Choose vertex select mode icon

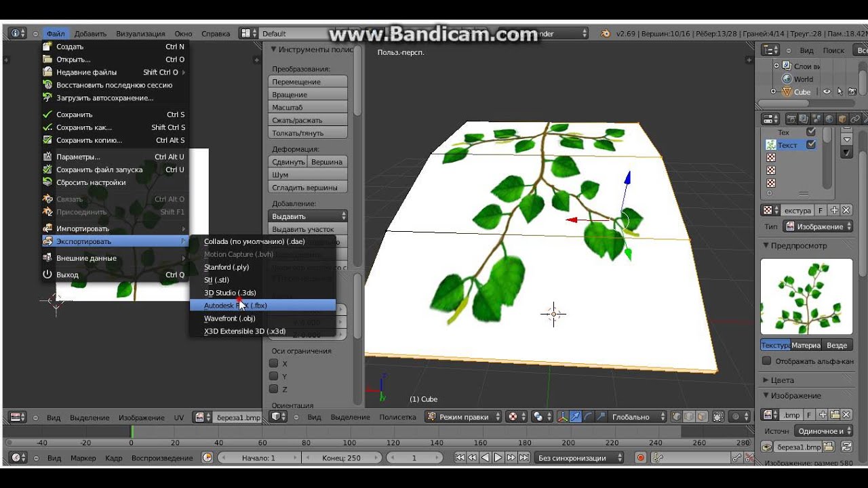pyautogui.click(x=677, y=416)
